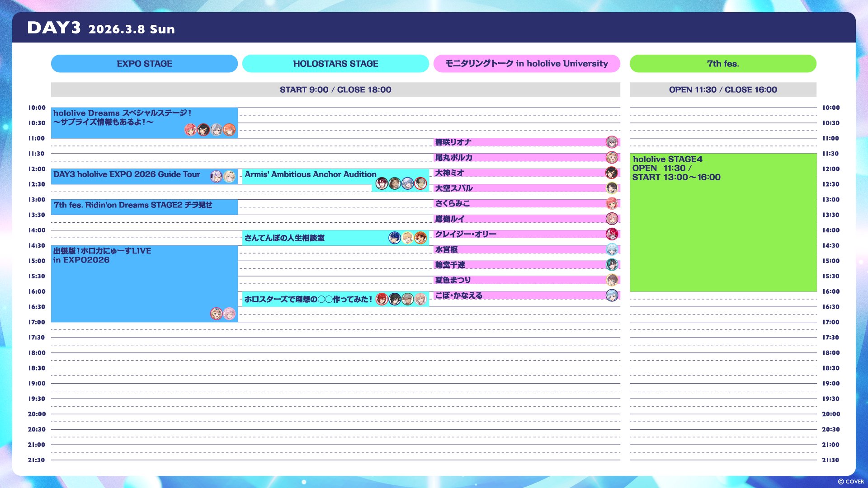Open Armis' Ambitious Anchor Audition event
This screenshot has width=868, height=488.
click(x=311, y=175)
